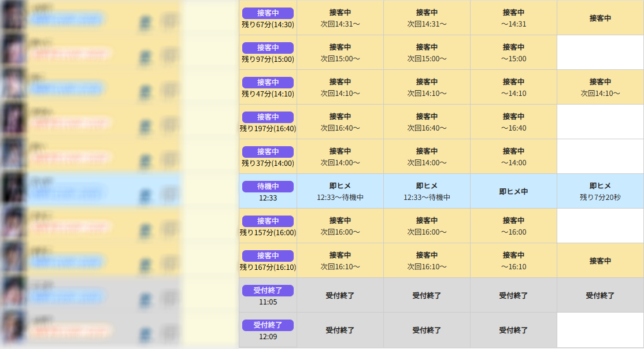Click the gray square icon in the 待機中 row
The image size is (644, 349).
[168, 195]
